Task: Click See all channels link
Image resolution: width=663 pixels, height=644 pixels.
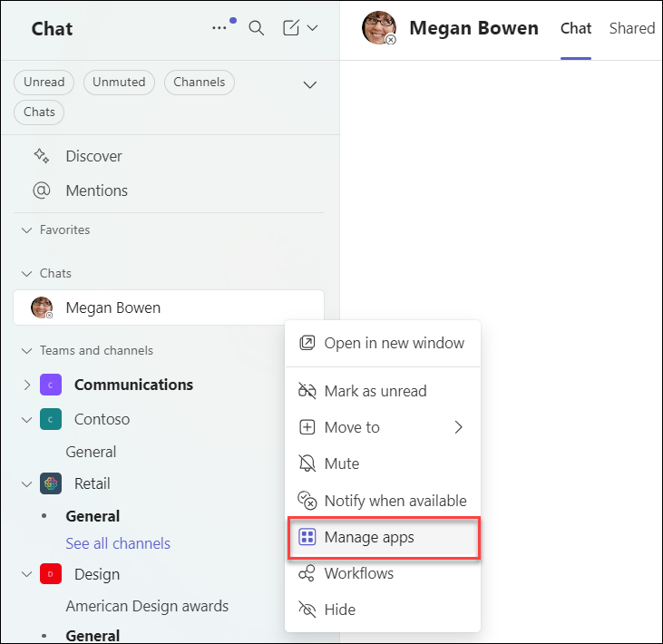Action: (x=118, y=543)
